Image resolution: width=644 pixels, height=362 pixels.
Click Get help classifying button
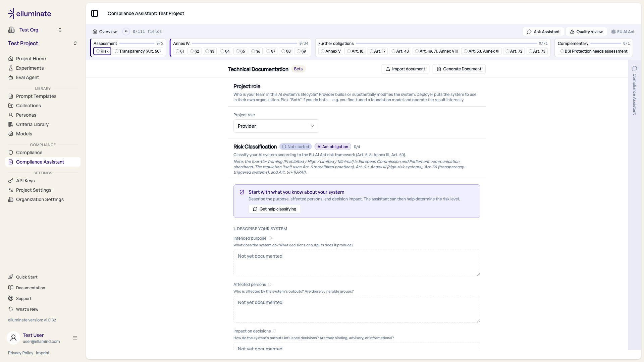(x=274, y=209)
